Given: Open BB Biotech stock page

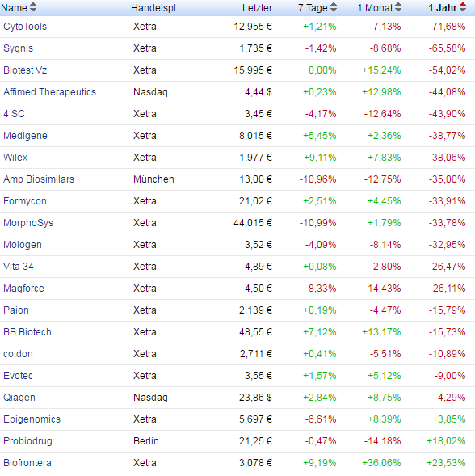Looking at the screenshot, I should click(27, 332).
